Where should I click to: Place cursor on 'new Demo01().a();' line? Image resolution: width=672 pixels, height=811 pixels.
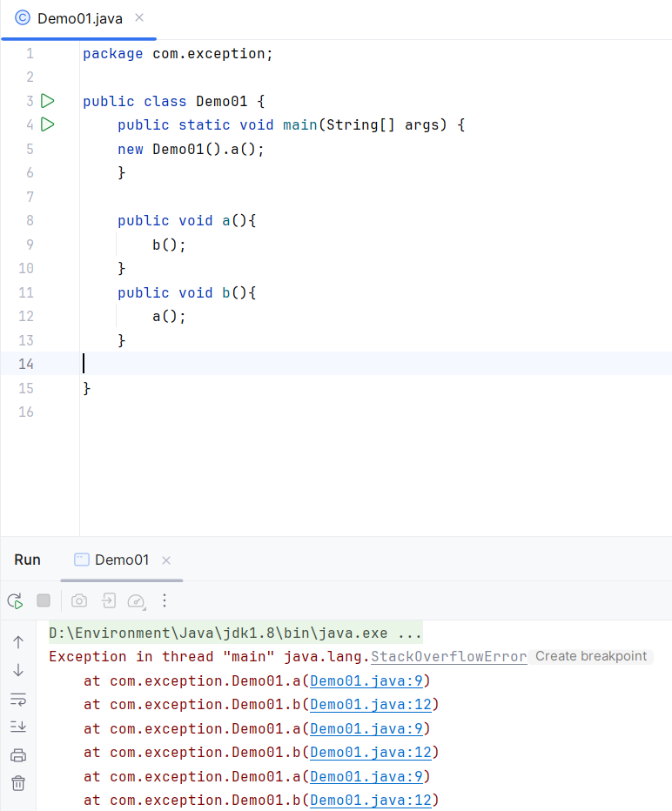click(191, 150)
